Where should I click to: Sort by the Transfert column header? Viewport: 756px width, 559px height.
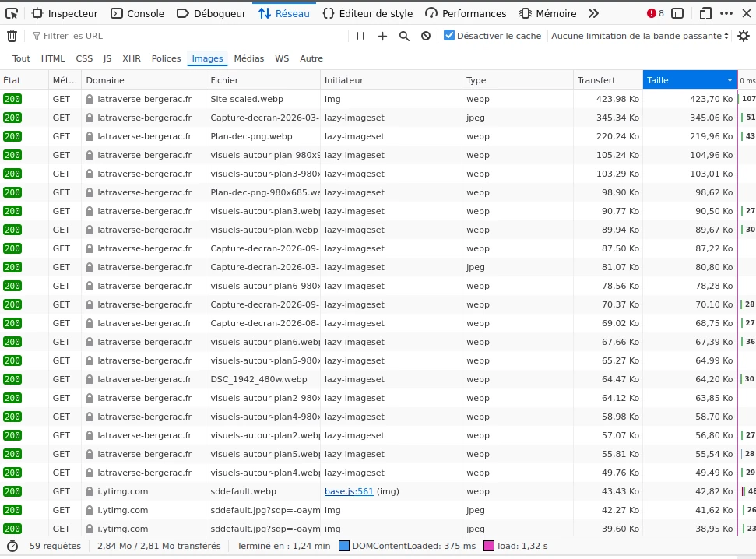click(x=607, y=80)
